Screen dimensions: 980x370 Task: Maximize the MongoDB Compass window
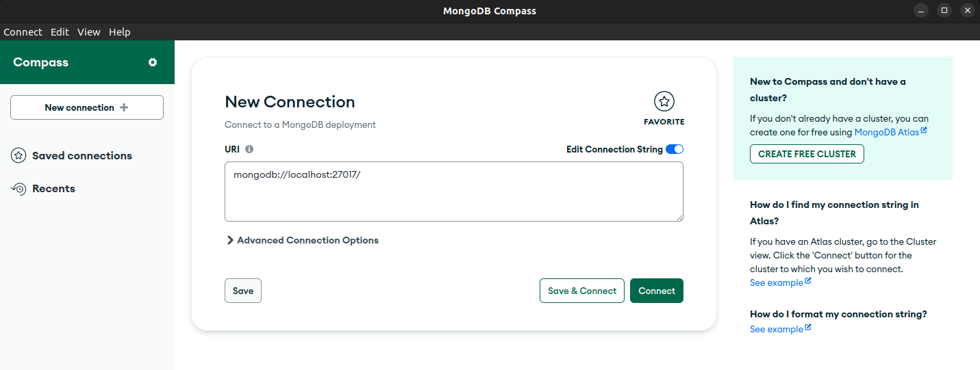944,10
